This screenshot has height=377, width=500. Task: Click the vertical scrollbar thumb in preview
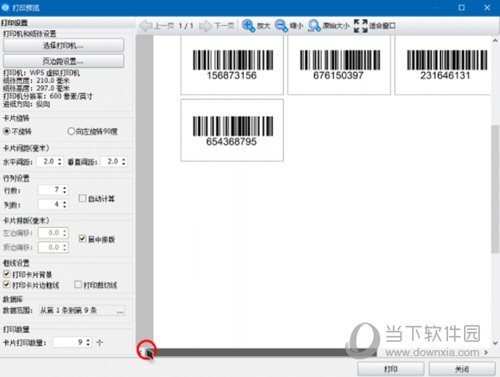(495, 189)
